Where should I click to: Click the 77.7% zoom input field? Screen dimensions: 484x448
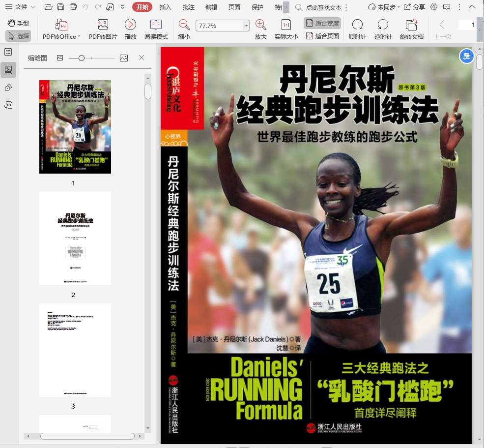tap(220, 26)
